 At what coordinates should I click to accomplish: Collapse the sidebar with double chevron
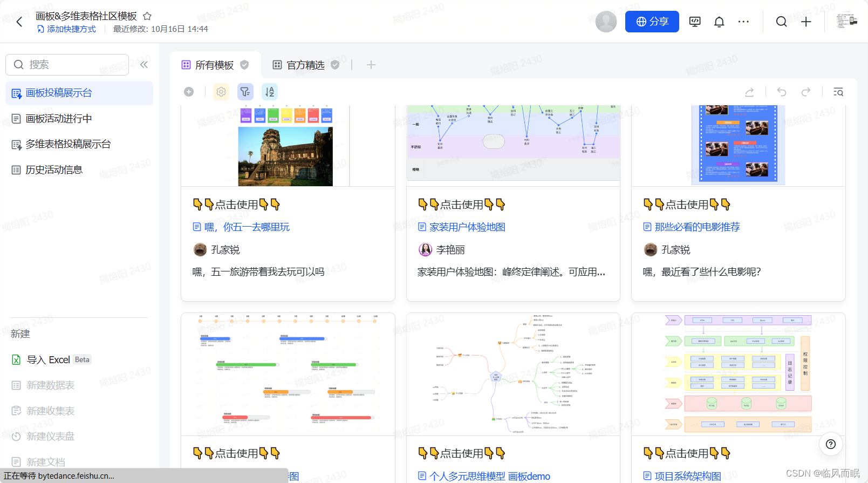pos(144,65)
